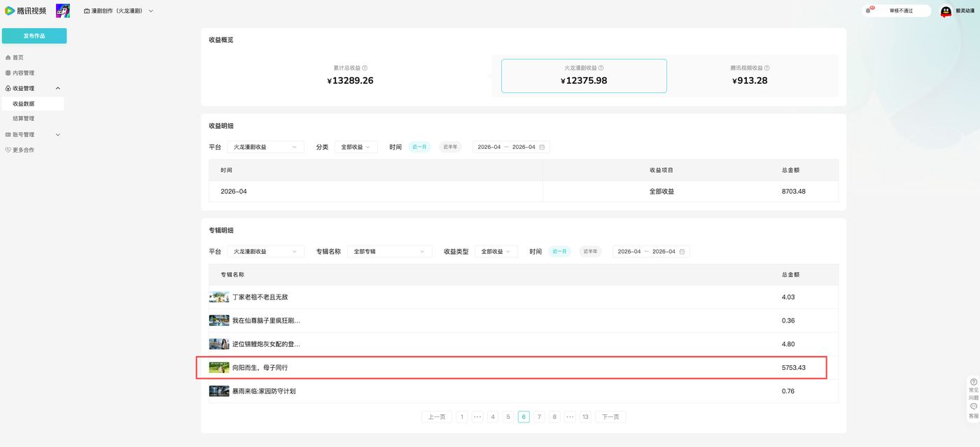The image size is (980, 447).
Task: Click the QQ penguin avatar icon
Action: [x=946, y=11]
